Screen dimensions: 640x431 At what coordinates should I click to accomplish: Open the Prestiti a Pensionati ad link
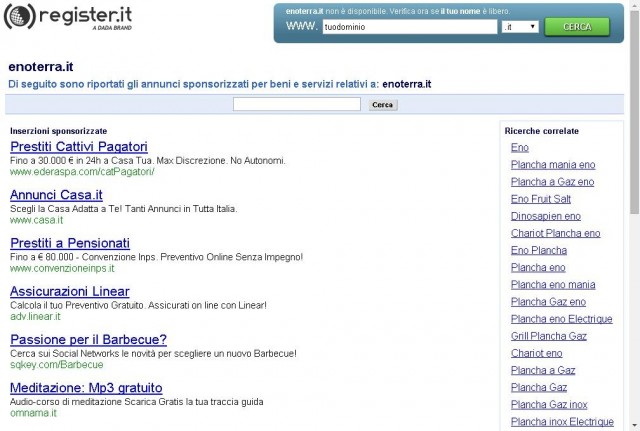(x=70, y=243)
